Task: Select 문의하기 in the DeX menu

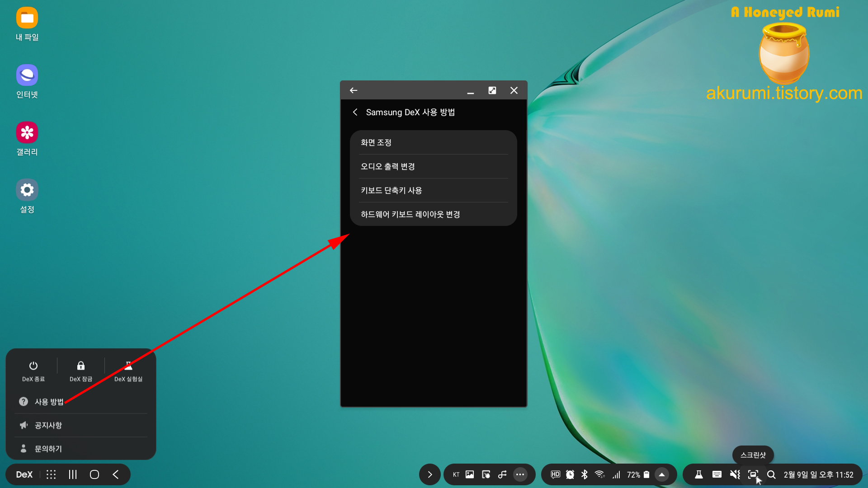Action: (x=48, y=449)
